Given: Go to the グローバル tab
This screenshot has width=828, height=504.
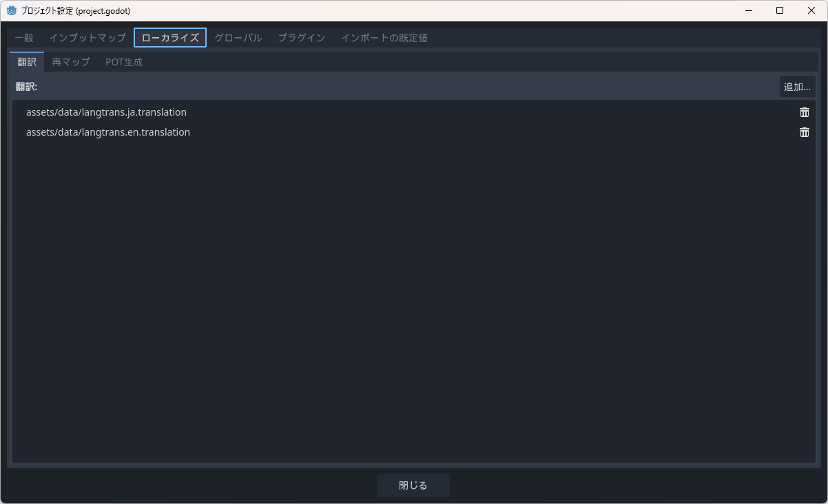Looking at the screenshot, I should (238, 38).
